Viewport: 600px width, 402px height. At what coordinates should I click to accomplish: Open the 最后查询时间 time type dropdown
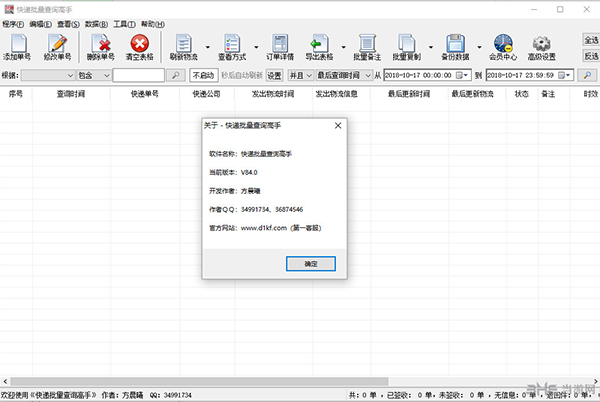pos(344,75)
